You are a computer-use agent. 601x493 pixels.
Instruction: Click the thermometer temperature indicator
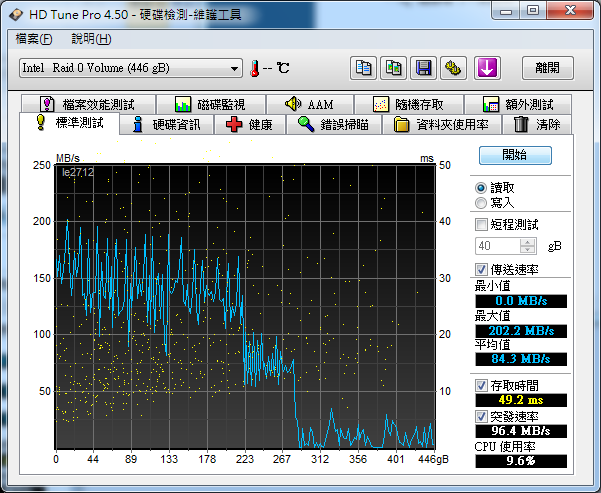(x=255, y=68)
